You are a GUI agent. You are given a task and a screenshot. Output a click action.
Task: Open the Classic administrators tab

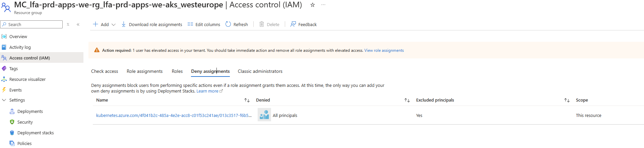[260, 71]
